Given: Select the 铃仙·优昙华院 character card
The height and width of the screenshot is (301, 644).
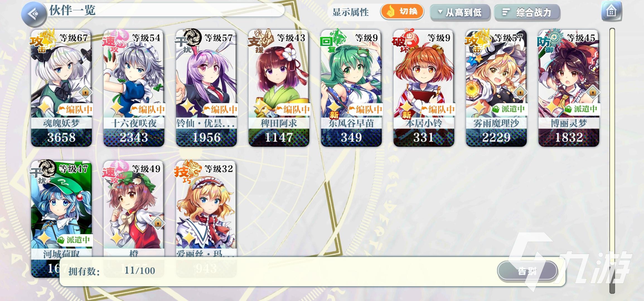Looking at the screenshot, I should pyautogui.click(x=206, y=88).
